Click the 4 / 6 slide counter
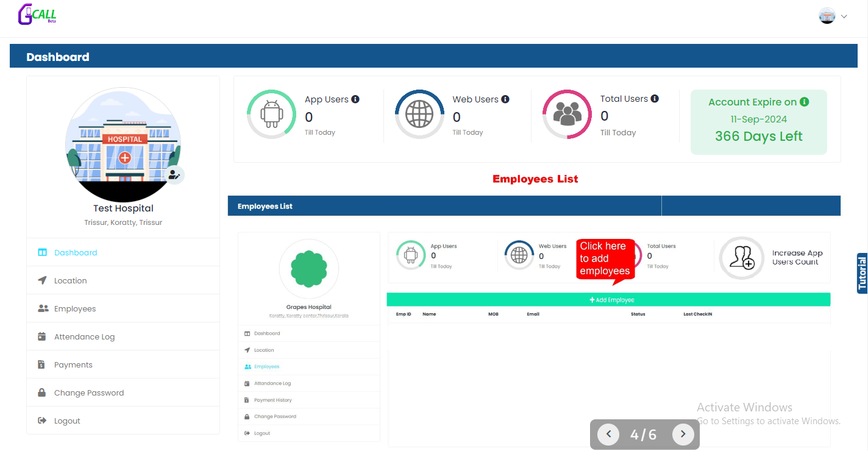 [644, 435]
